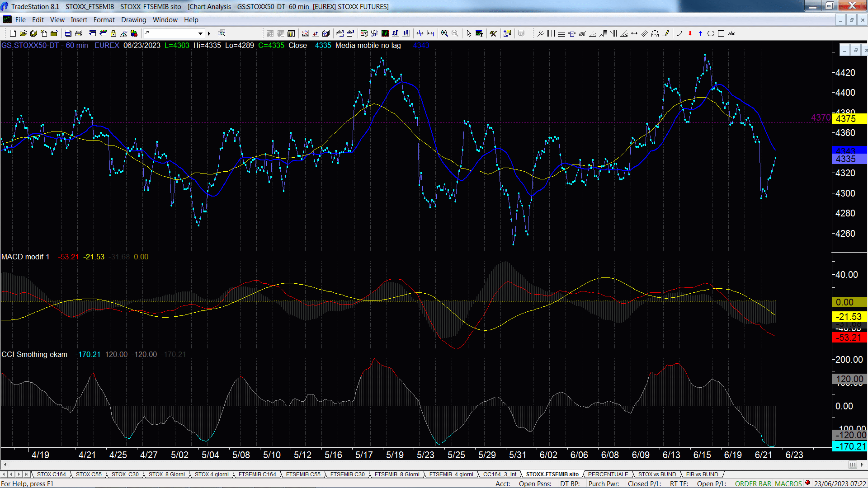
Task: Click the colored cubes icon
Action: point(134,33)
